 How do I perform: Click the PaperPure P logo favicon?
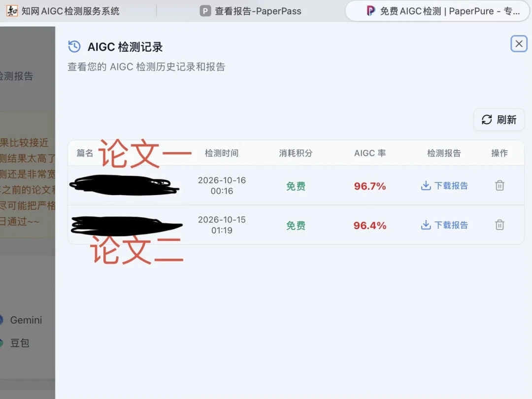coord(370,11)
